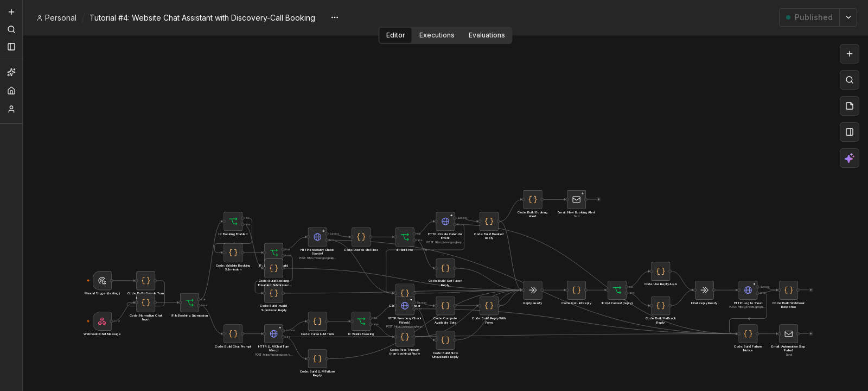
Task: Open the Email: Automation Step Failed node
Action: tap(789, 334)
